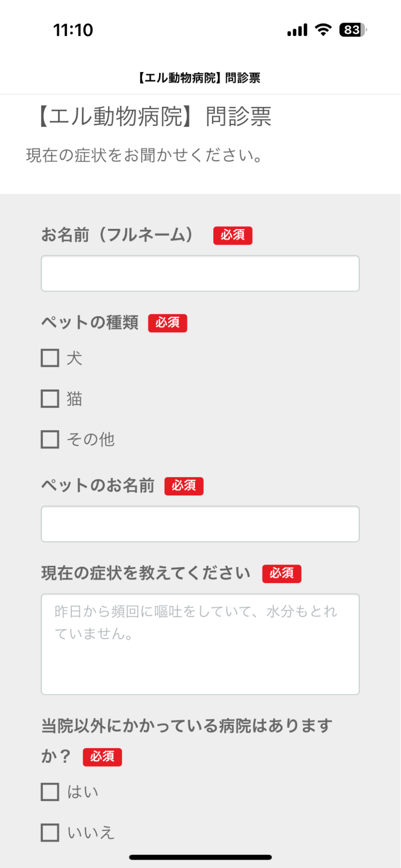The height and width of the screenshot is (868, 401).
Task: Check the 犬 (dog) pet type checkbox
Action: [50, 359]
